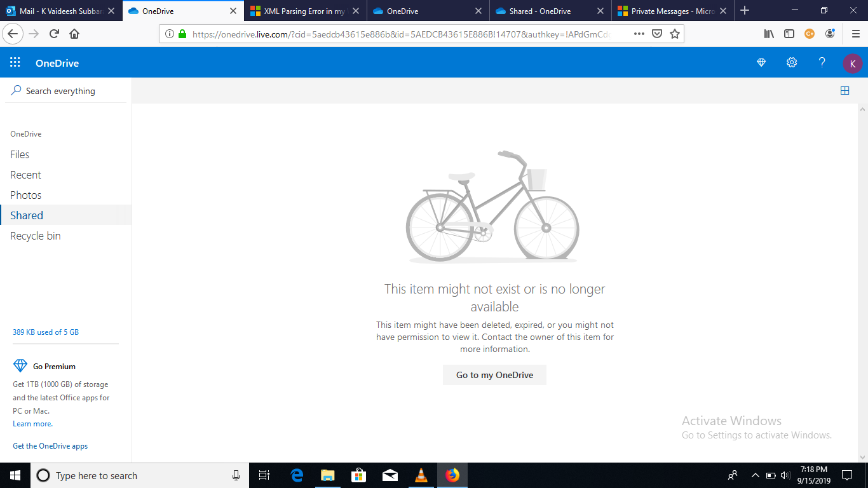This screenshot has height=488, width=868.
Task: Show hidden system tray icons
Action: [756, 475]
